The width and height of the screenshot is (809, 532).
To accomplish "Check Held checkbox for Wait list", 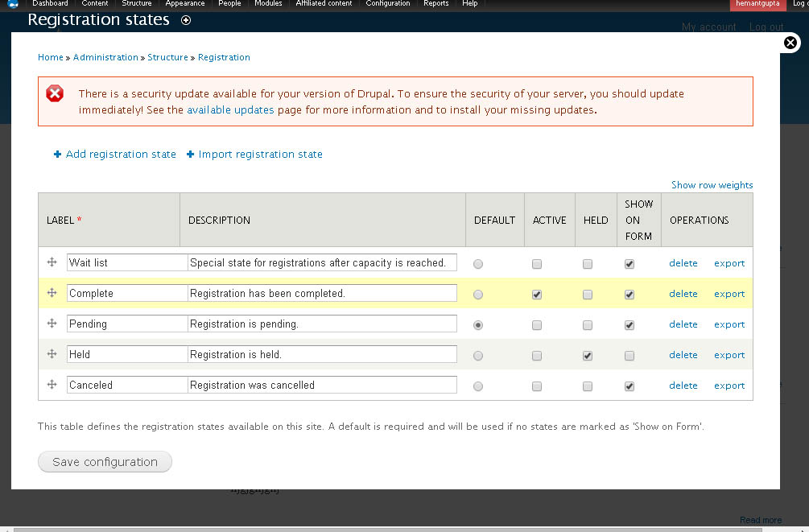I will (588, 264).
